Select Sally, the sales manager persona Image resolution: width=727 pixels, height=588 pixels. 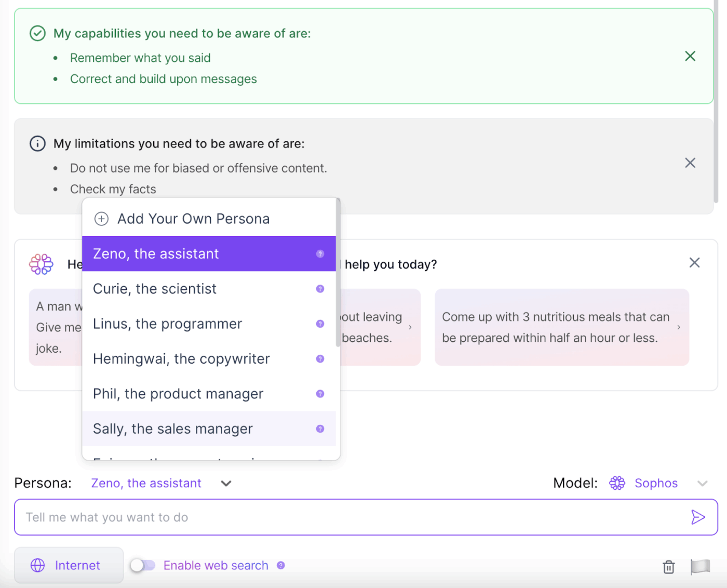172,429
